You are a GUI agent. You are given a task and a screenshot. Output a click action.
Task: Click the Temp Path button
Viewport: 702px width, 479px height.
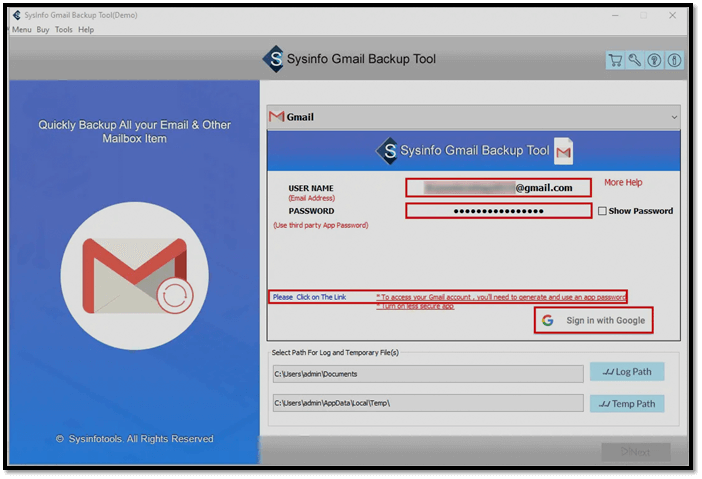click(x=627, y=404)
